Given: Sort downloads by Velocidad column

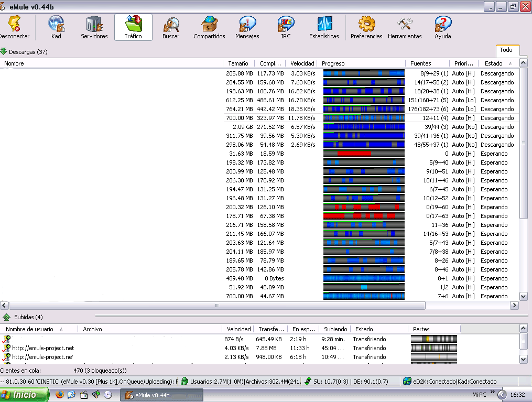Looking at the screenshot, I should (301, 63).
